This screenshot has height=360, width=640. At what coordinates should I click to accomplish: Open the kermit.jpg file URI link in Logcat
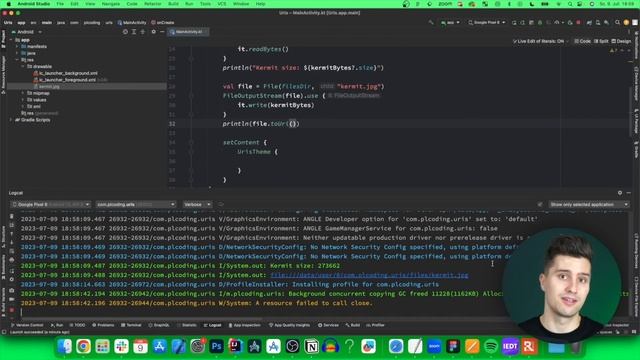[369, 275]
